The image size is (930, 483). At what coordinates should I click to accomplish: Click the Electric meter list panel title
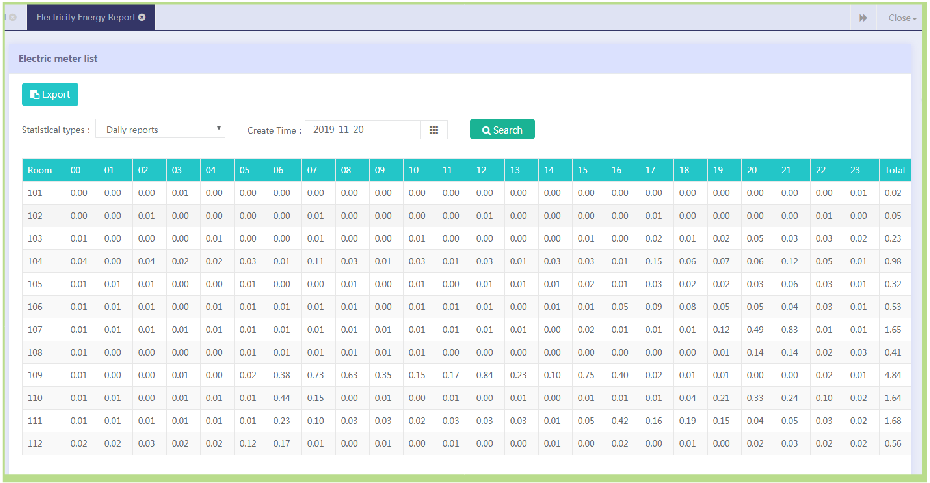(58, 59)
